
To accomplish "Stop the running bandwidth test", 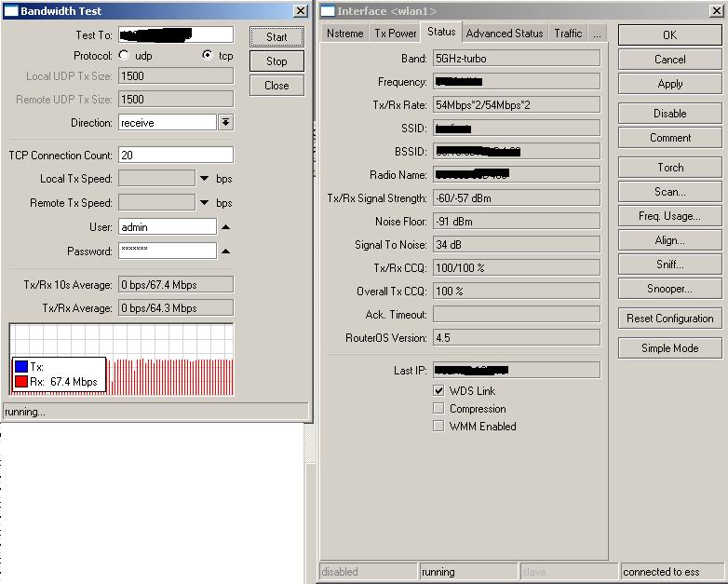I will point(276,61).
